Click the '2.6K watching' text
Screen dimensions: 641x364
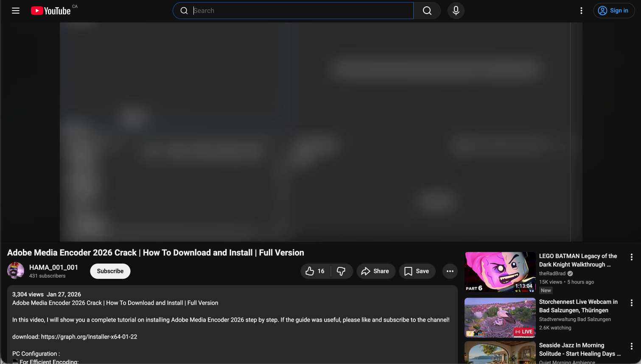[x=555, y=328]
